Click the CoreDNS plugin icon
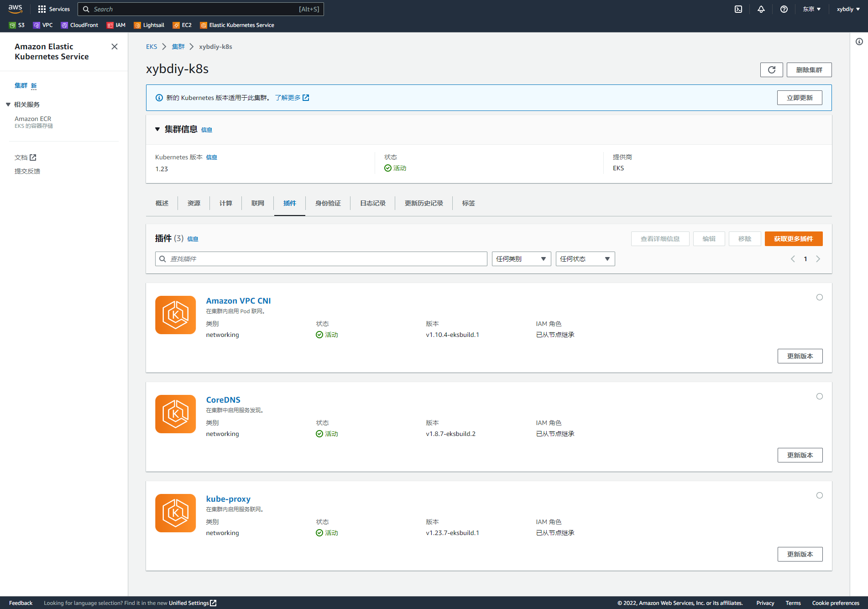The height and width of the screenshot is (609, 868). [x=176, y=414]
